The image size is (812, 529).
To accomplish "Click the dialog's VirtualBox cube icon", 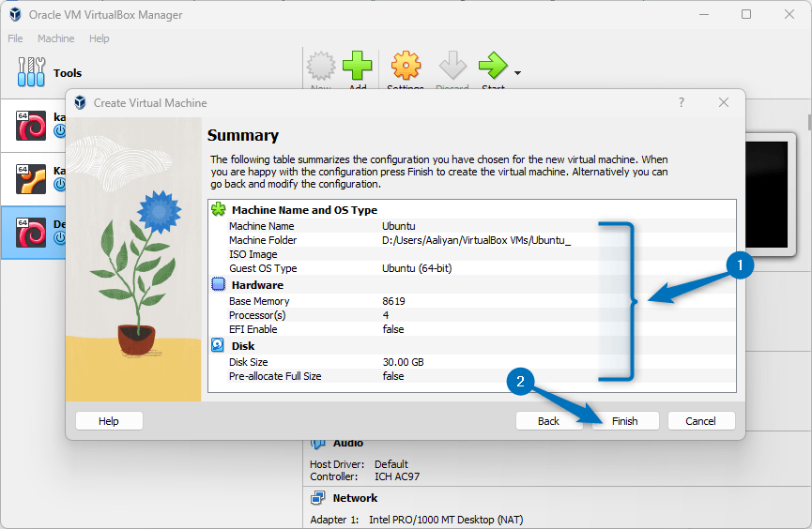I will [x=81, y=102].
